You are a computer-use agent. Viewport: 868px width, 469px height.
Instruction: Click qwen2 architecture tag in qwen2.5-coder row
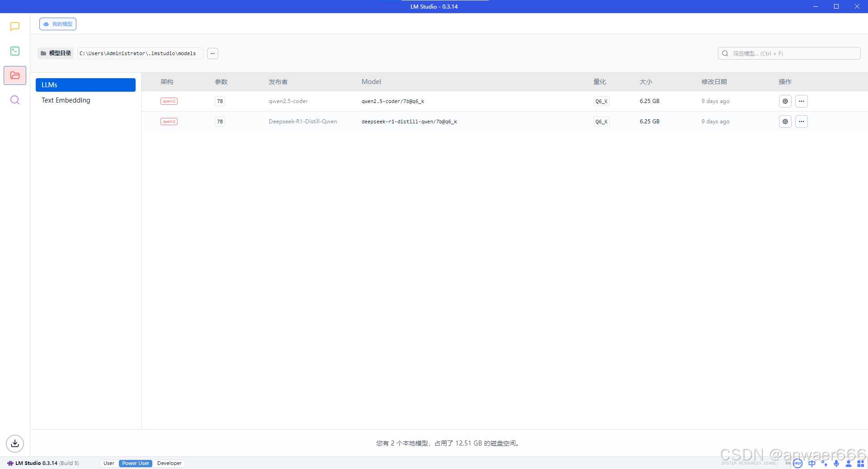[x=169, y=101]
